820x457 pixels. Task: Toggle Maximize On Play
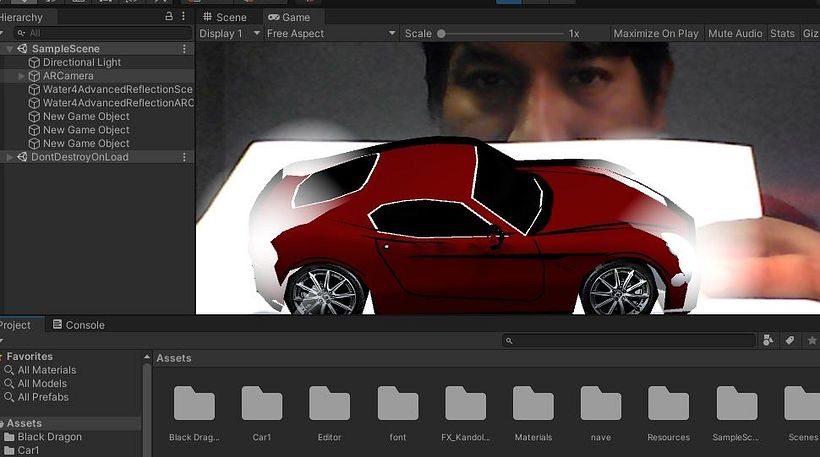[x=656, y=34]
